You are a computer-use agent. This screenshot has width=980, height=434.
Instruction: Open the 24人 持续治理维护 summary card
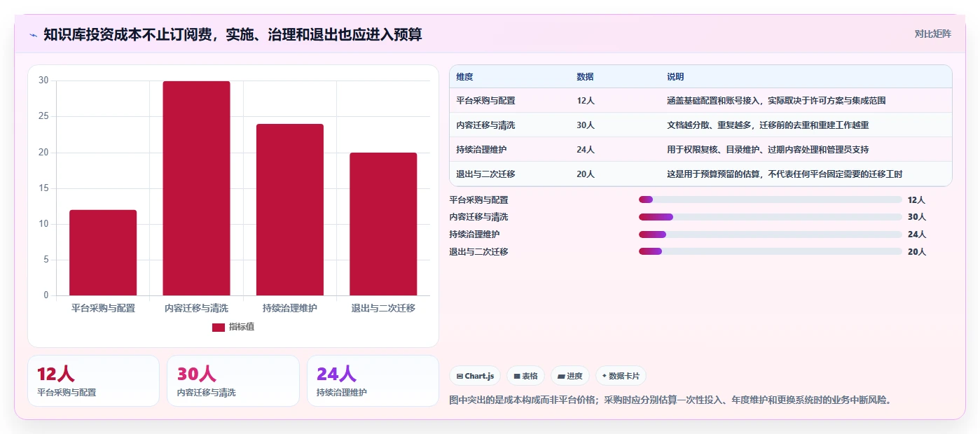pos(373,381)
